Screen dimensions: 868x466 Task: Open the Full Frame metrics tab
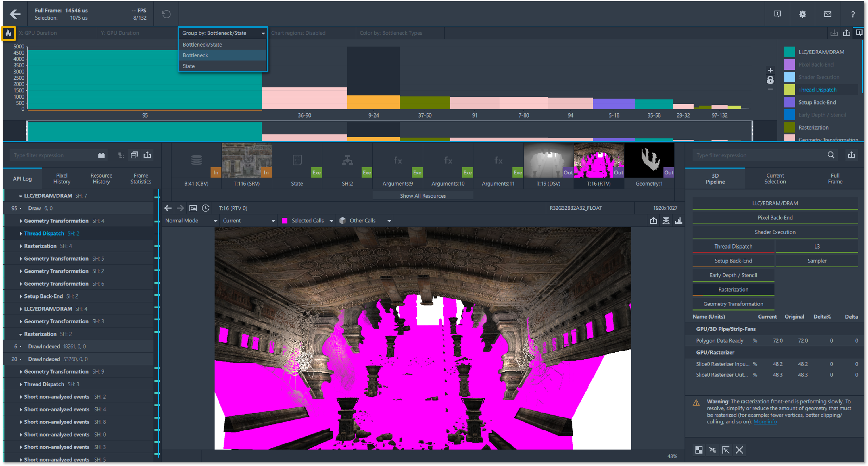coord(835,178)
